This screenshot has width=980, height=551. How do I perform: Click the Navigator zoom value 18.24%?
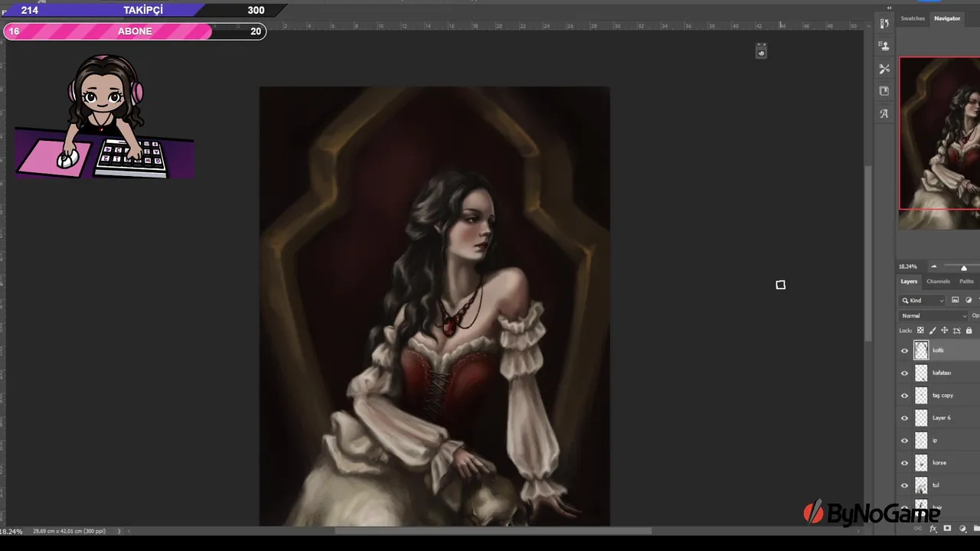[x=907, y=266]
